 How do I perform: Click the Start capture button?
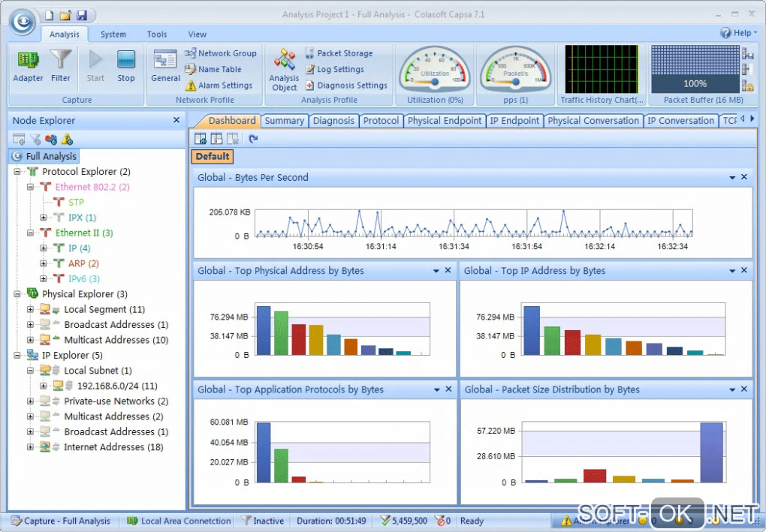95,66
